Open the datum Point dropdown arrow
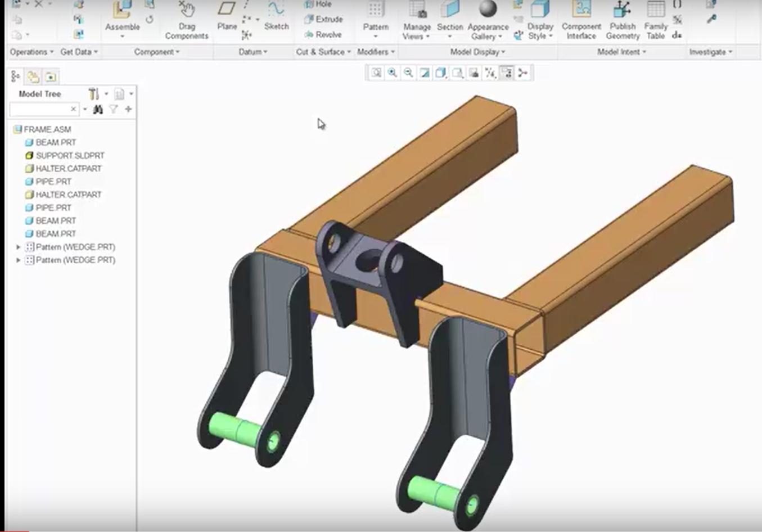 point(258,20)
